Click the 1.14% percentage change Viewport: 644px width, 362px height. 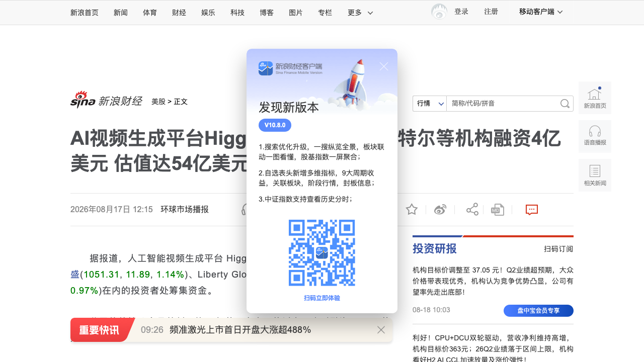(x=170, y=275)
